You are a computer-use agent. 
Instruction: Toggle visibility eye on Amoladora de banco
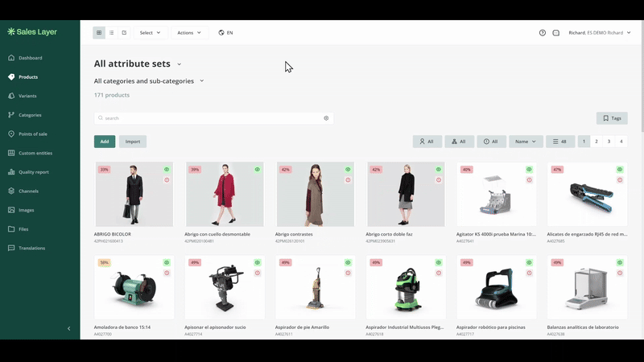(167, 262)
